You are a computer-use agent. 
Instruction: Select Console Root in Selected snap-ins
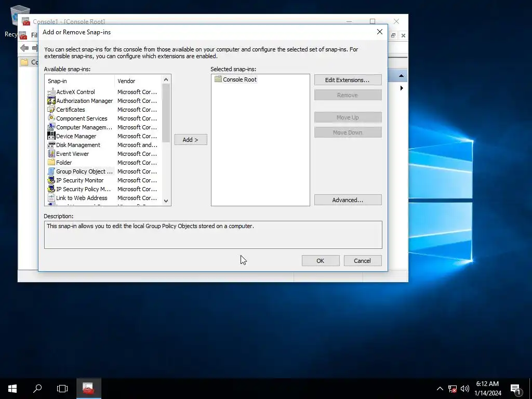coord(240,79)
